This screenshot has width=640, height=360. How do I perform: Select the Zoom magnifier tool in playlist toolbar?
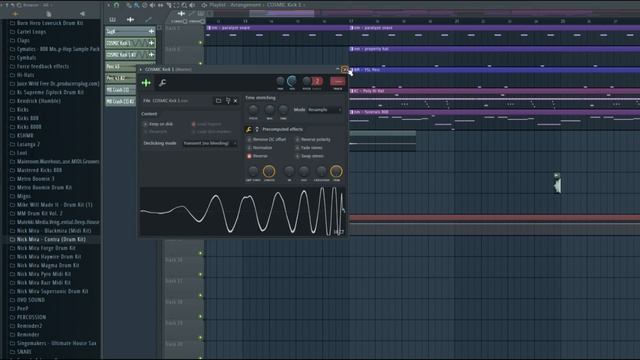(184, 5)
